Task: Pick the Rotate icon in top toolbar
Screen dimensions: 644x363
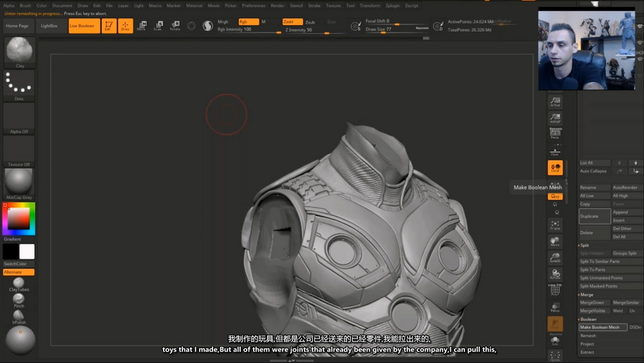Action: (x=175, y=26)
